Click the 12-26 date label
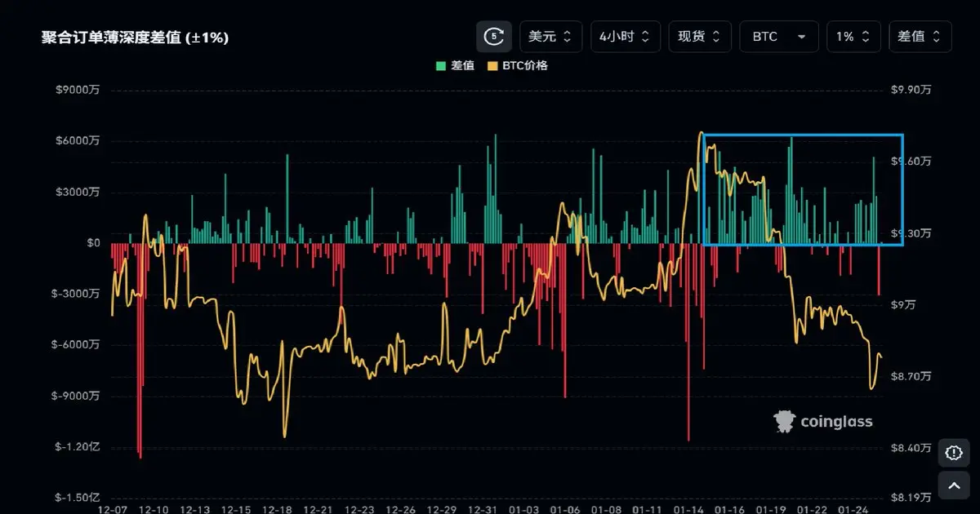980x514 pixels. [x=400, y=509]
